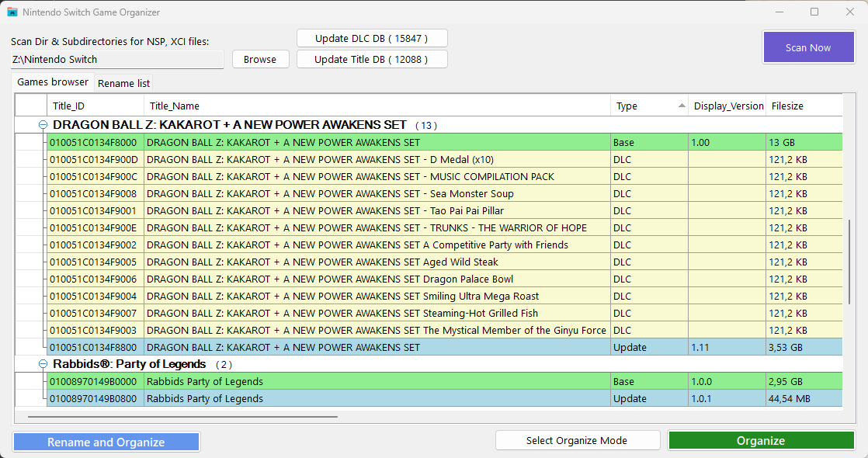
Task: Sort by the Filesize column header
Action: tap(804, 106)
